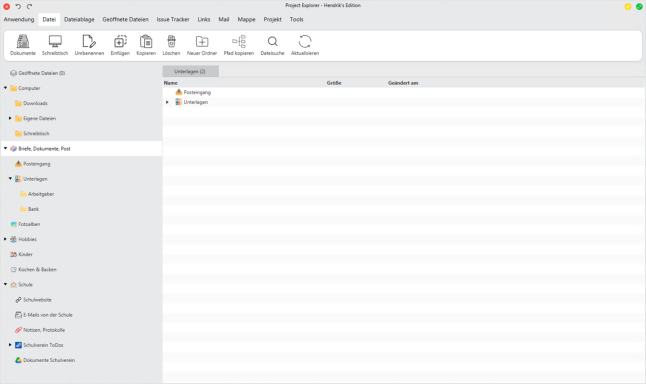This screenshot has width=646, height=384.
Task: Collapse Briefe, Dokumente, Post node
Action: [5, 148]
